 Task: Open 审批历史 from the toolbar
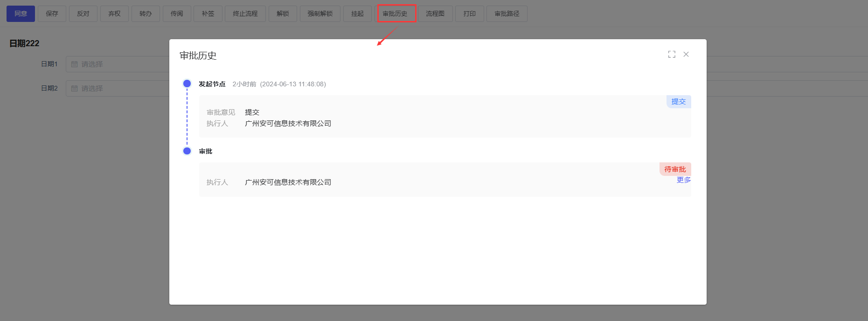(395, 14)
